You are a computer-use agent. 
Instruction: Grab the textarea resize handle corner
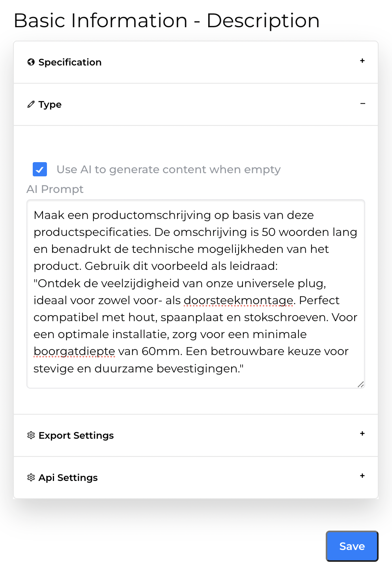[360, 384]
